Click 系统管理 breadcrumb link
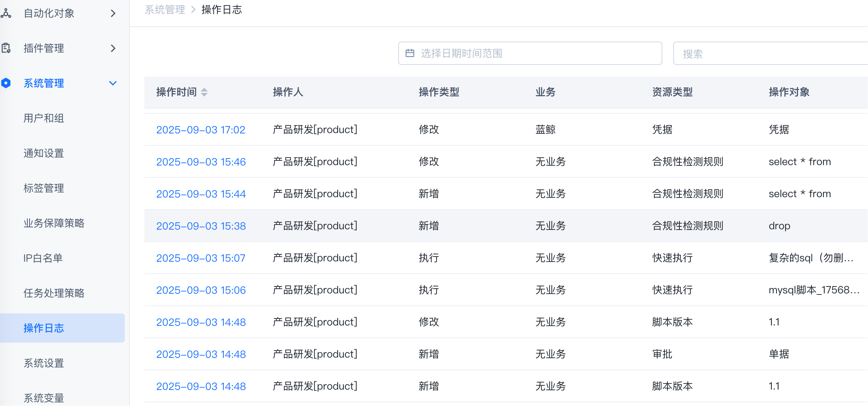This screenshot has width=868, height=406. (165, 9)
